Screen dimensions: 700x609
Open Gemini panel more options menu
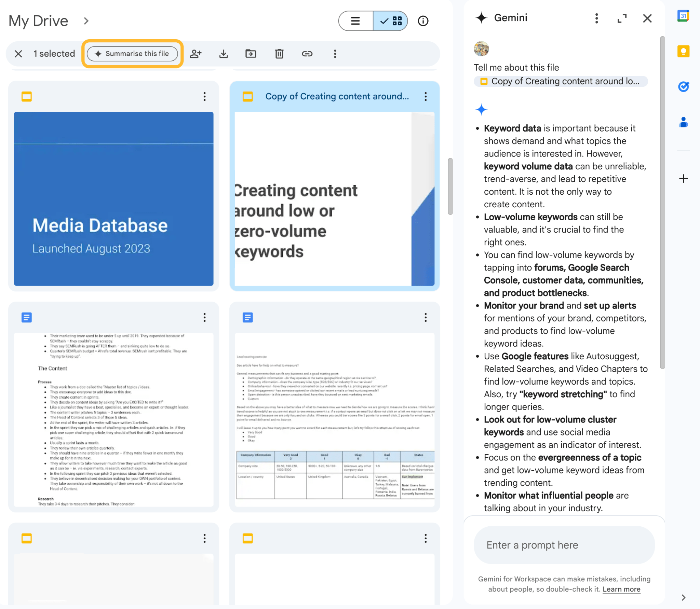(596, 18)
